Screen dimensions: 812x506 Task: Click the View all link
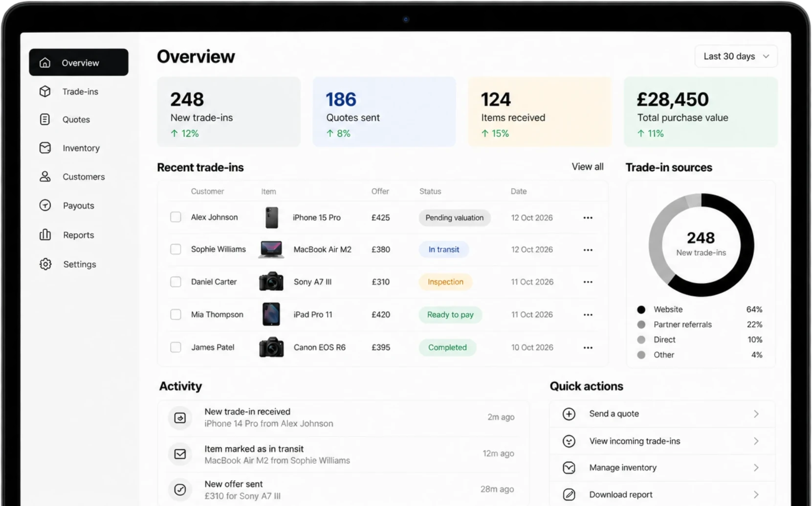point(588,167)
